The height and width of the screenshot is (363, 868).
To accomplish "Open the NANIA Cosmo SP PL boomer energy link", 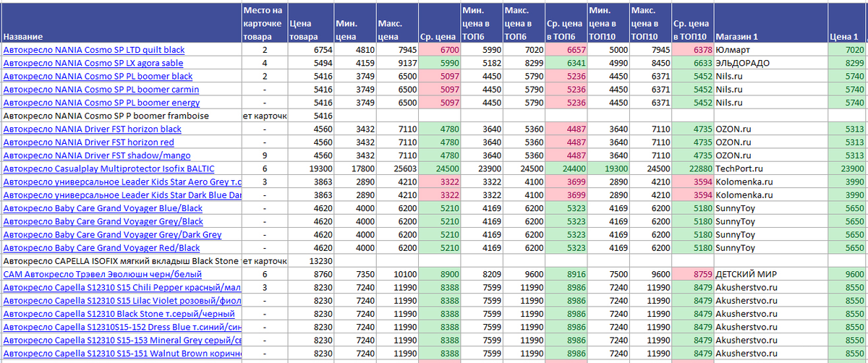I will [101, 102].
